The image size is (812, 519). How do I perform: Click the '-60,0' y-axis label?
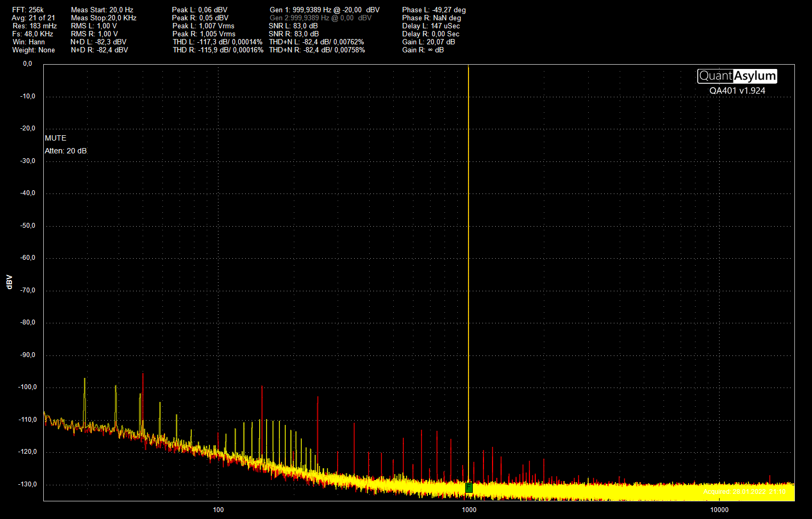point(28,258)
